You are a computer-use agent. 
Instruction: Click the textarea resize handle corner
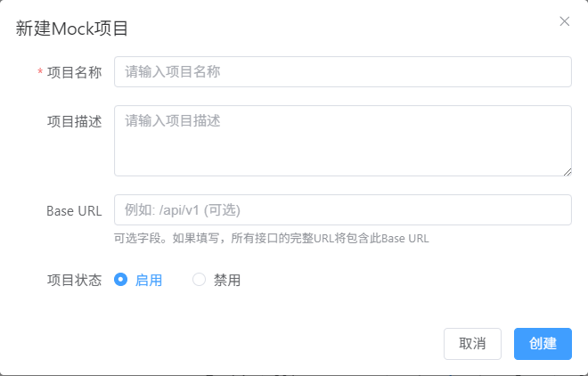[x=568, y=172]
